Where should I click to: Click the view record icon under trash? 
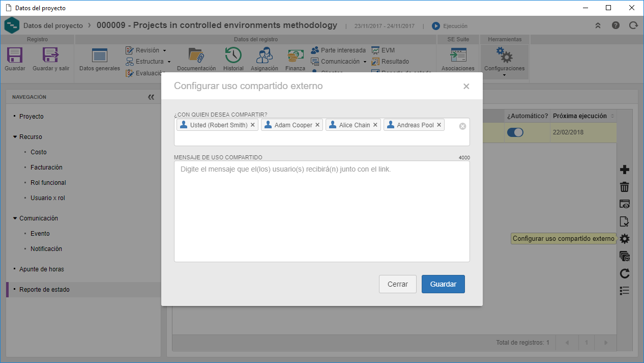[625, 204]
